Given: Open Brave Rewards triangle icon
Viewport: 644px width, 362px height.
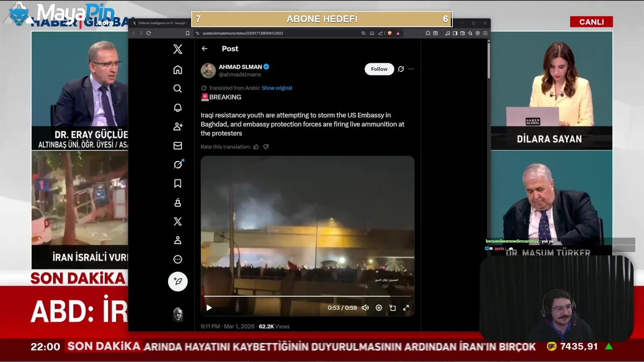Looking at the screenshot, I should [398, 33].
